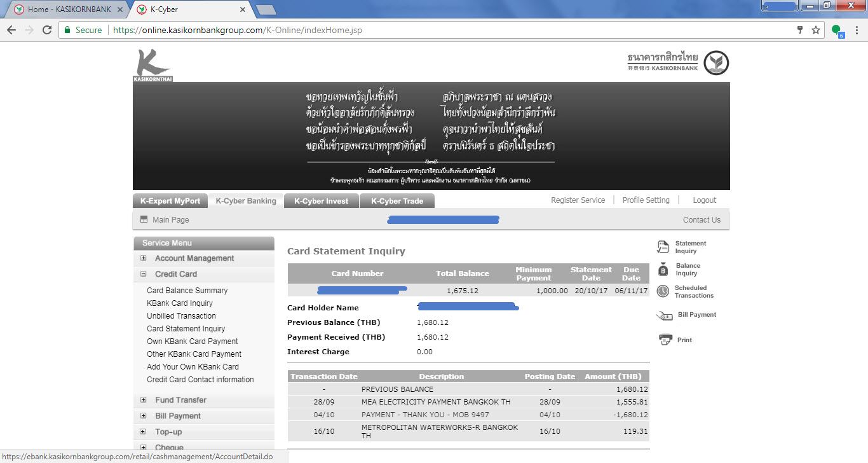Click the MEA ELECTRICITY PAYMENT transaction row

click(x=468, y=402)
